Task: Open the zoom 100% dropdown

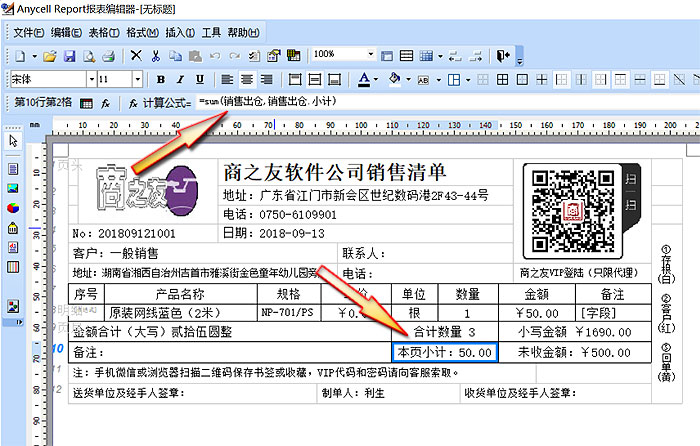Action: pos(371,54)
